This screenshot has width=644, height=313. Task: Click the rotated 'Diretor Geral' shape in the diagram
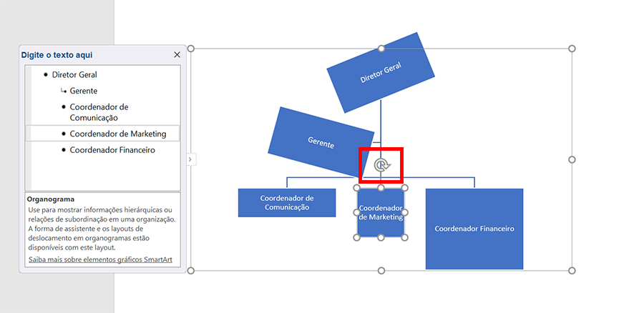click(381, 73)
